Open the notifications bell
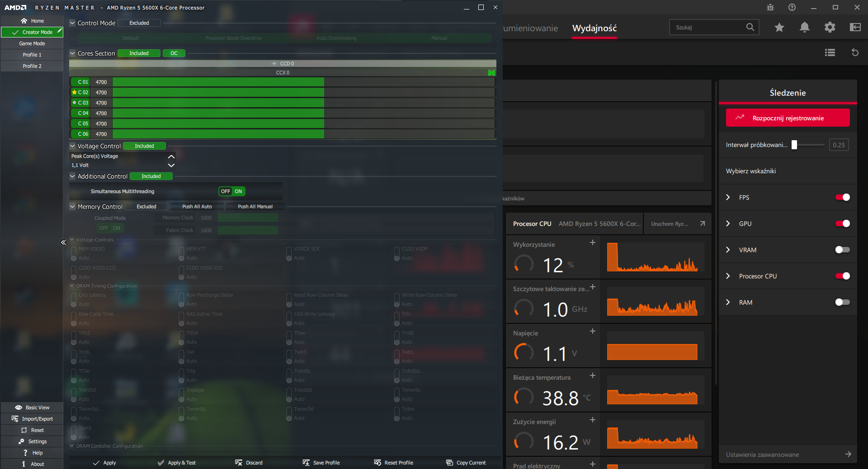Image resolution: width=868 pixels, height=469 pixels. click(x=804, y=28)
